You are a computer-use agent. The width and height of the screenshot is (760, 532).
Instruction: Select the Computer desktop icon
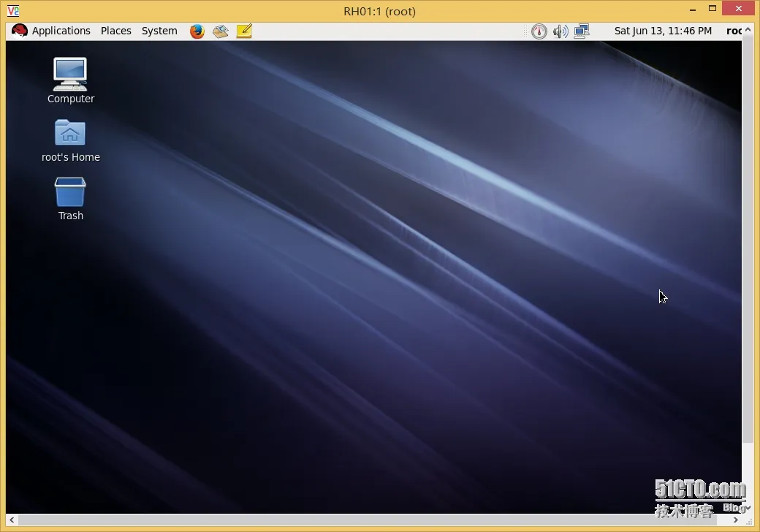pos(71,80)
